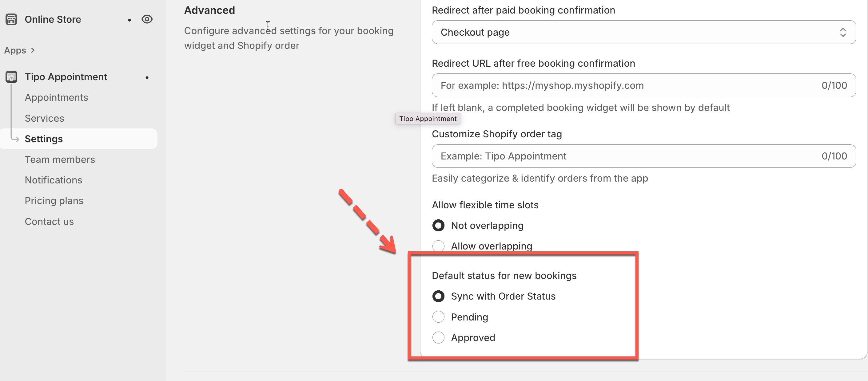Select the Not overlapping radio option

[438, 226]
